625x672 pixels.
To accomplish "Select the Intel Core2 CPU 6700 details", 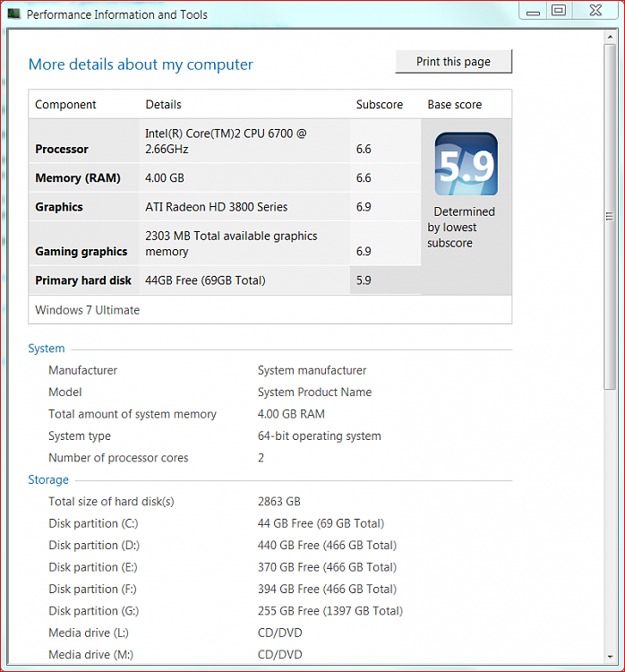I will click(226, 141).
